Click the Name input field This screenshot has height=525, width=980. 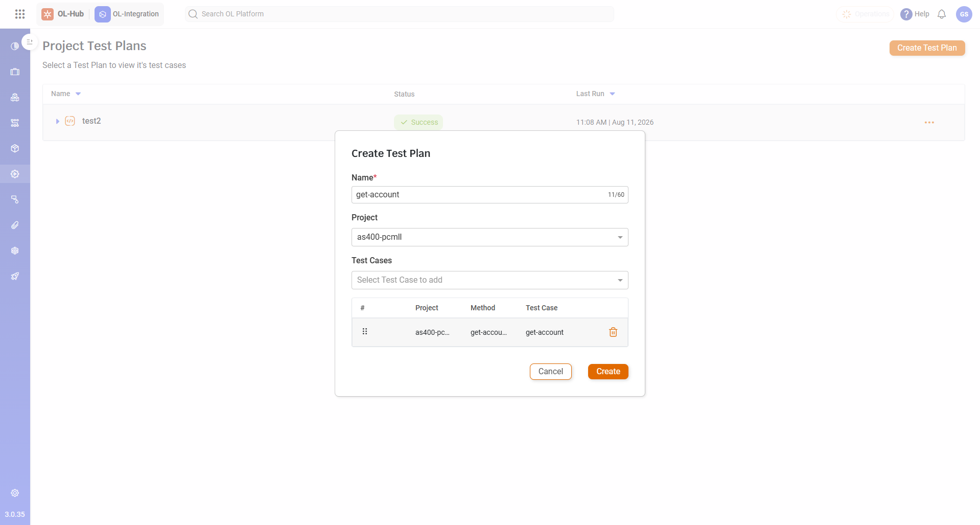(489, 195)
